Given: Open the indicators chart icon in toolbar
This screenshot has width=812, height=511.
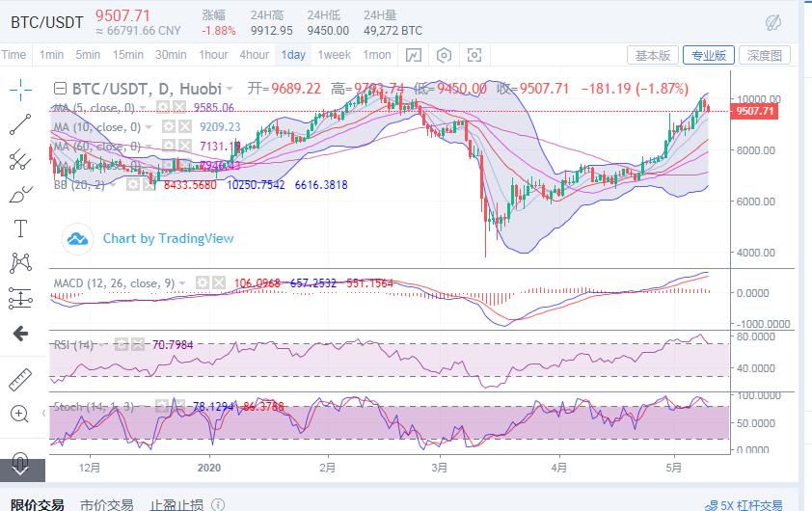Looking at the screenshot, I should [x=413, y=55].
